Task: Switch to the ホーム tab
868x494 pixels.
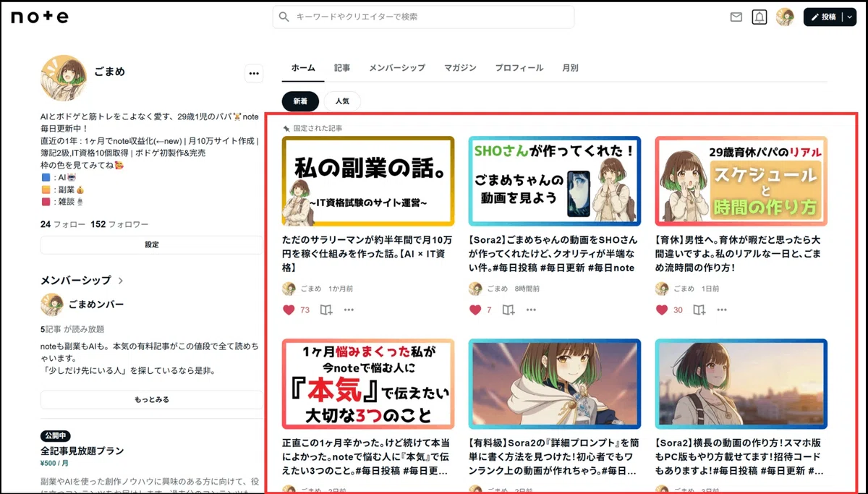Action: point(303,68)
